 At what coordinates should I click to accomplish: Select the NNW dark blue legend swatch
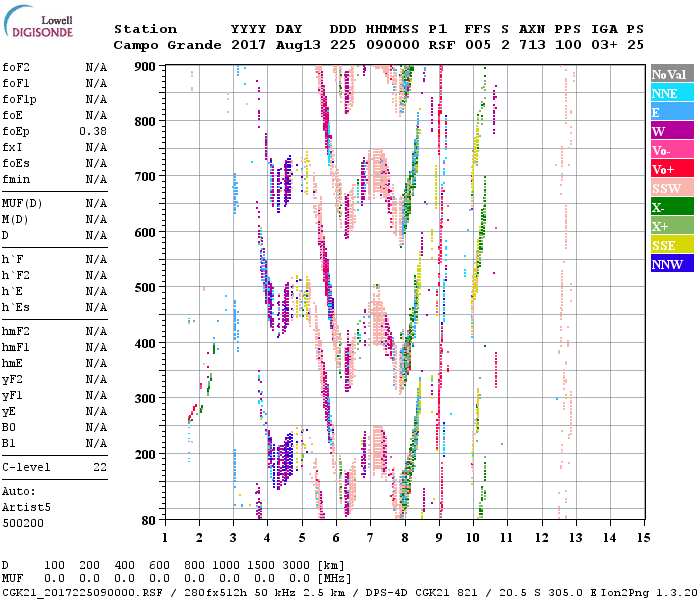672,264
